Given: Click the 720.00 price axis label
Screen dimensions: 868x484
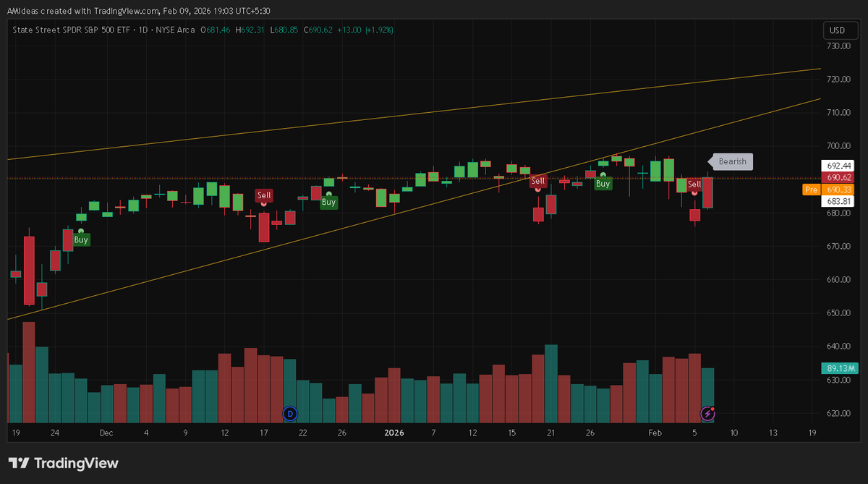Looking at the screenshot, I should [x=839, y=80].
